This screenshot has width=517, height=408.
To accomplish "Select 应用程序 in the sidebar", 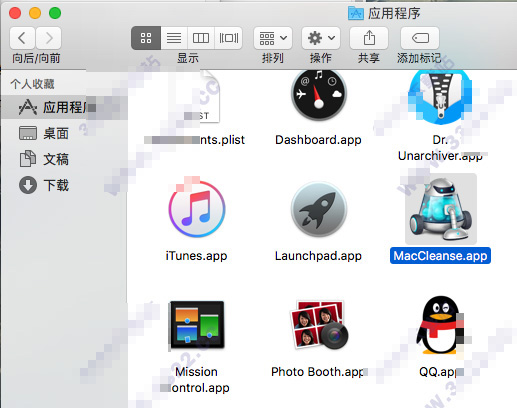I will point(64,107).
